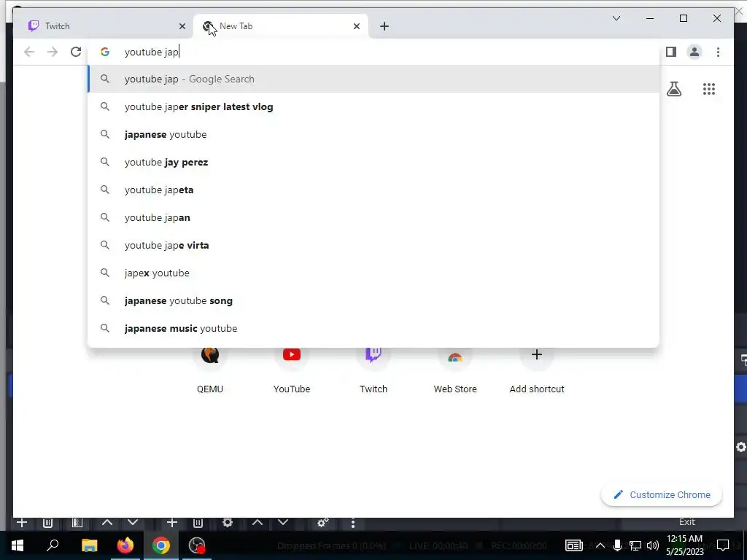Choose the 'youtube jay perez' suggestion
This screenshot has width=747, height=560.
coord(373,162)
